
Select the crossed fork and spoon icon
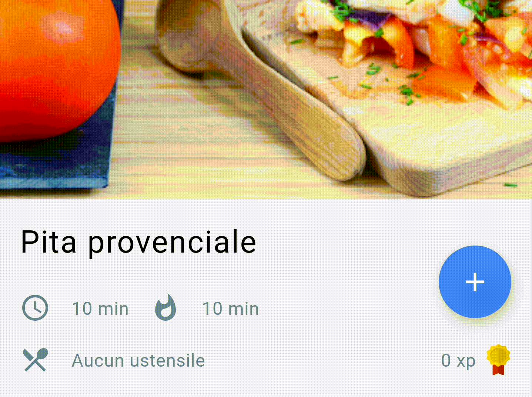click(x=36, y=360)
